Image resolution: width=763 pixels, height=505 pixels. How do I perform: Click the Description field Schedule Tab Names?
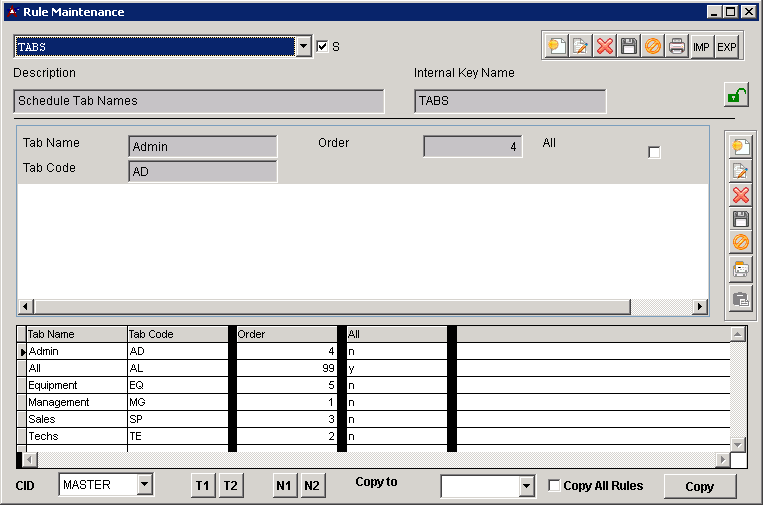(199, 101)
